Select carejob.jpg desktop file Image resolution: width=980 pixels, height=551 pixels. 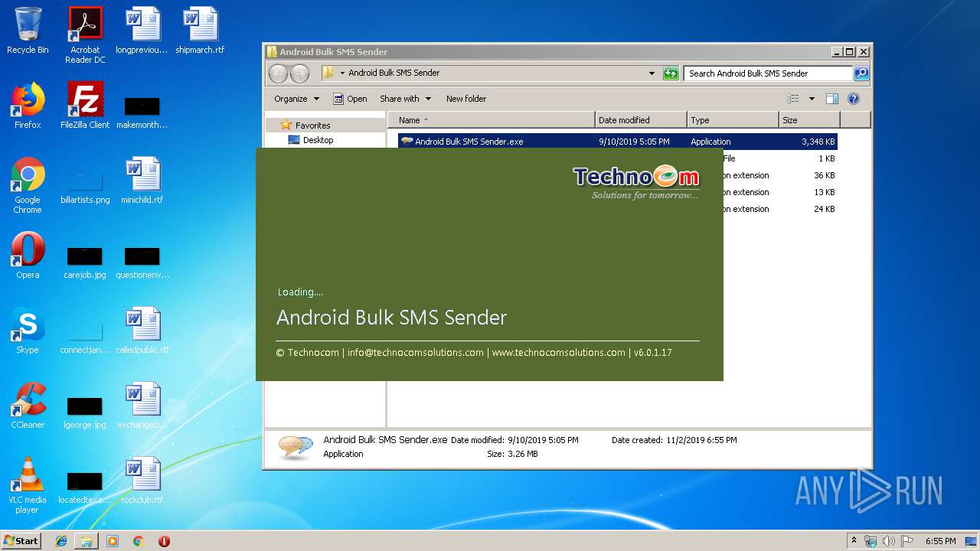85,262
